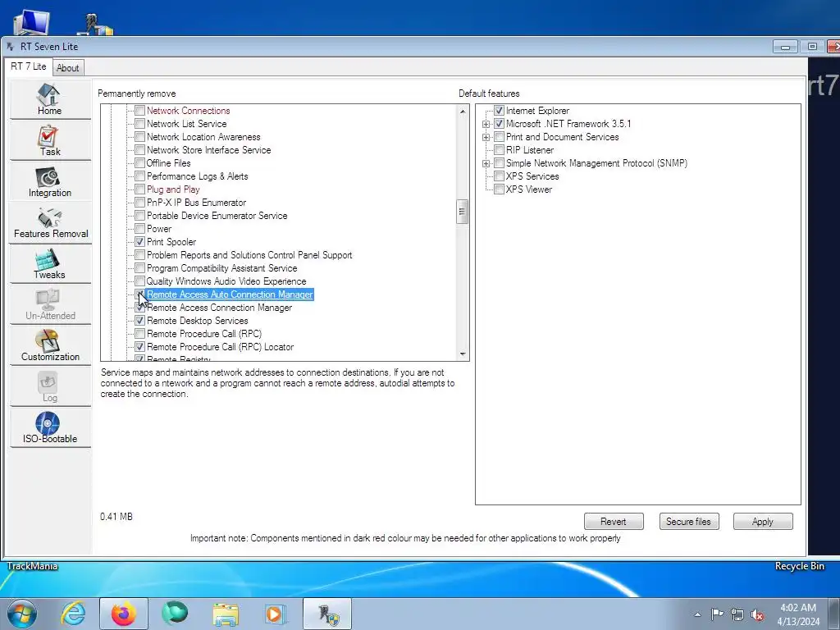Click the muted volume tray icon
This screenshot has width=840, height=630.
[x=756, y=614]
